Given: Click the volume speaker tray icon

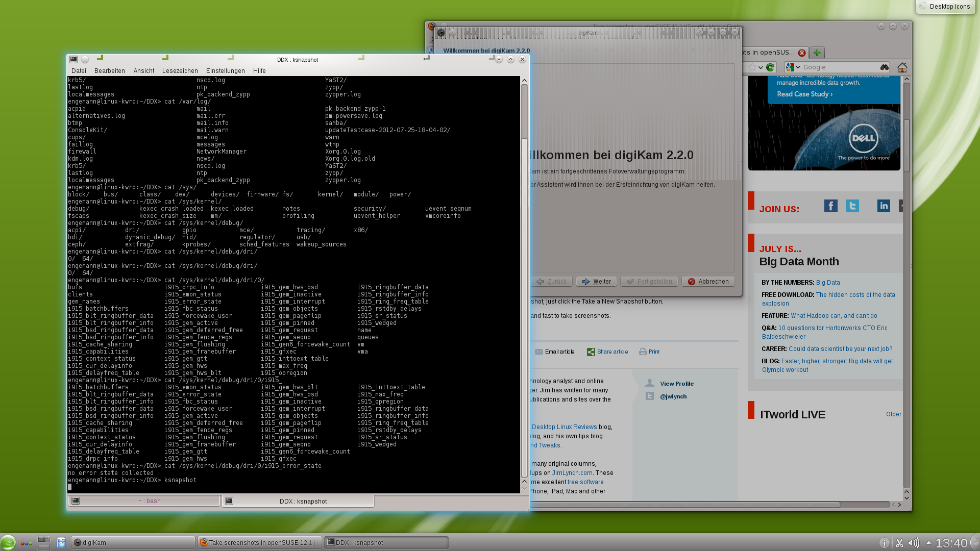Looking at the screenshot, I should [x=914, y=543].
